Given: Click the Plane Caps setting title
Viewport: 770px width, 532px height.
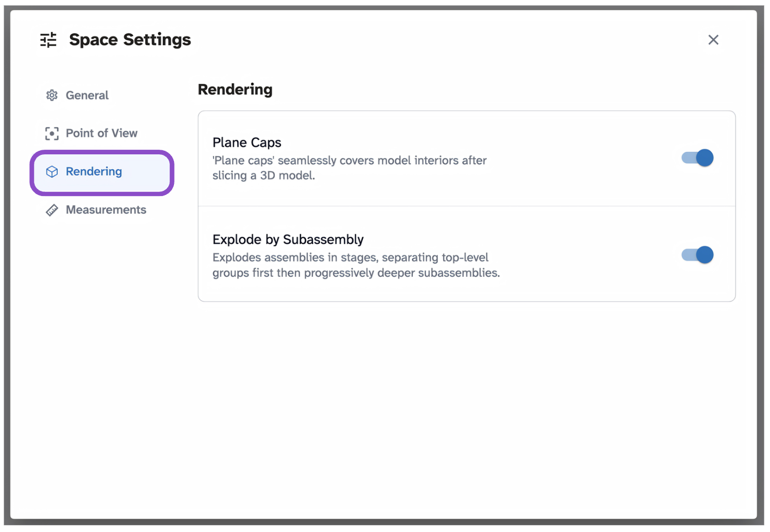Looking at the screenshot, I should pyautogui.click(x=247, y=143).
